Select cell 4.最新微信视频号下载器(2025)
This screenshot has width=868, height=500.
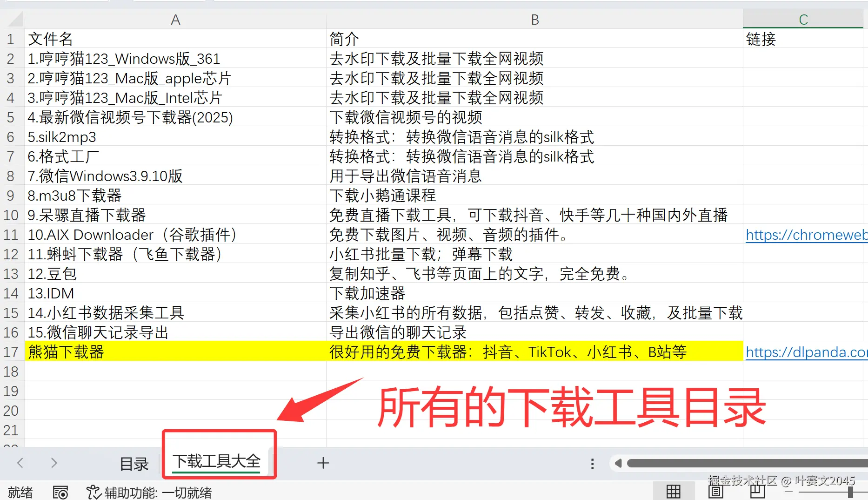(x=175, y=117)
